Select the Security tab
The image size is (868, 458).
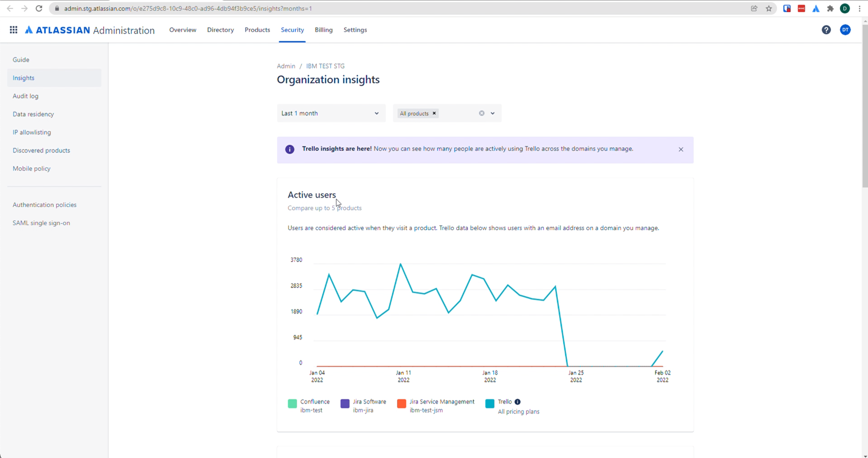click(292, 30)
